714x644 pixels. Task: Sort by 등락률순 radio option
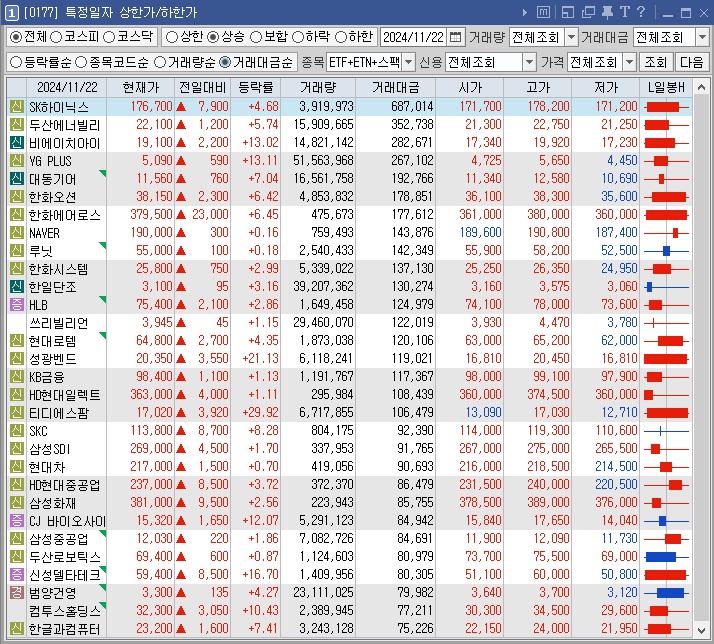tap(16, 62)
